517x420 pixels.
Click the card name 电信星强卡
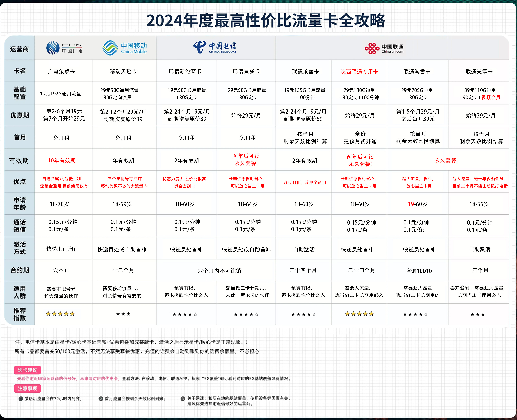point(246,71)
